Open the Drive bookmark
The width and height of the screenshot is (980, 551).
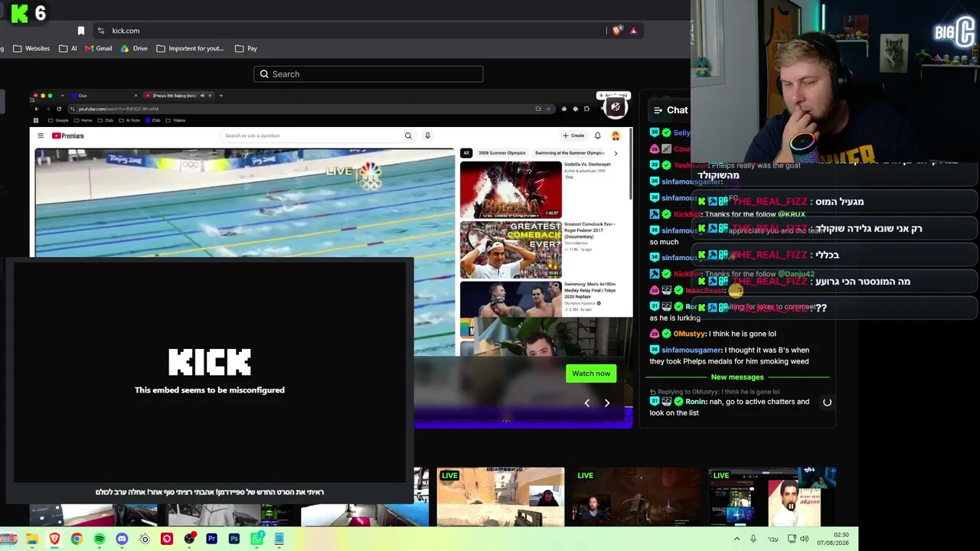[134, 48]
